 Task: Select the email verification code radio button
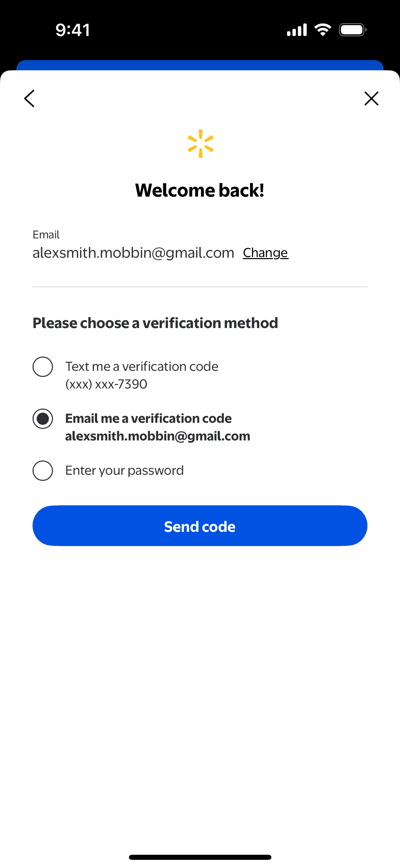[x=43, y=419]
